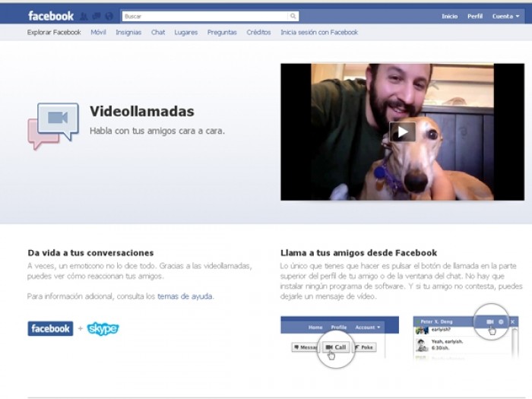Open the Móvil section
Image resolution: width=532 pixels, height=399 pixels.
tap(98, 32)
